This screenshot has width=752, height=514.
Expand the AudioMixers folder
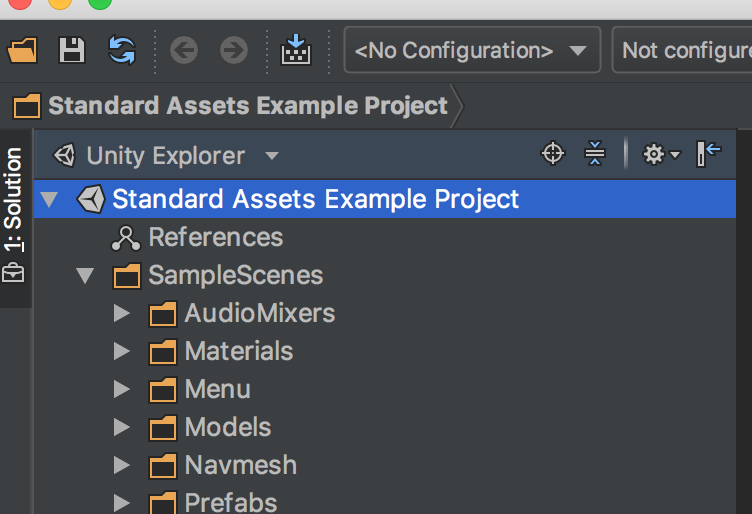click(122, 313)
